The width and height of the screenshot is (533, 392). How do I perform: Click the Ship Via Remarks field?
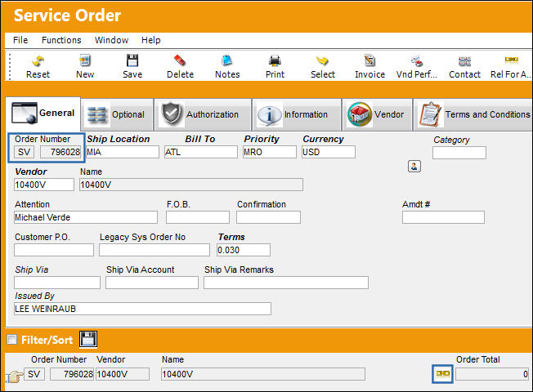click(x=286, y=283)
